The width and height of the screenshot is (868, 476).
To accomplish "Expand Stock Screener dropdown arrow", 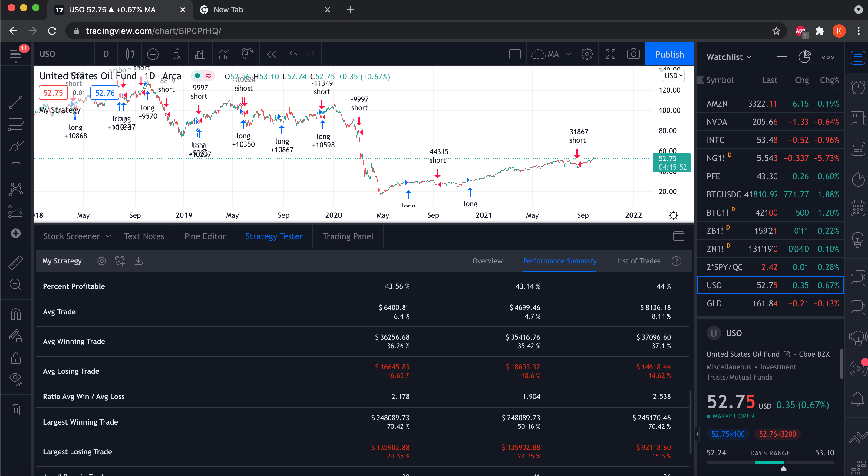I will (x=108, y=236).
